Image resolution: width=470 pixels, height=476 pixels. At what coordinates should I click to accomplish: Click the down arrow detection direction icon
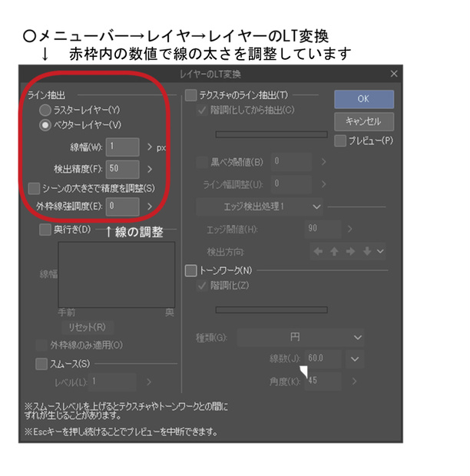[x=367, y=251]
